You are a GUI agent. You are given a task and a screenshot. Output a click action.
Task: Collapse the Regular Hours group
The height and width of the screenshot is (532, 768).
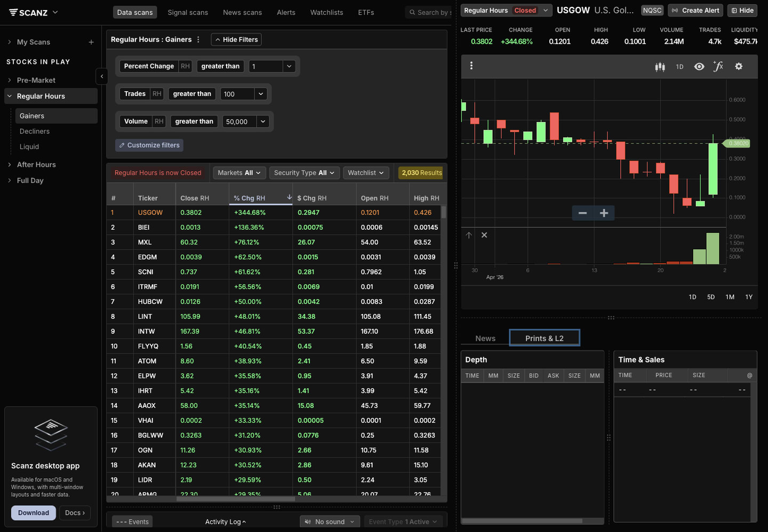pos(51,96)
